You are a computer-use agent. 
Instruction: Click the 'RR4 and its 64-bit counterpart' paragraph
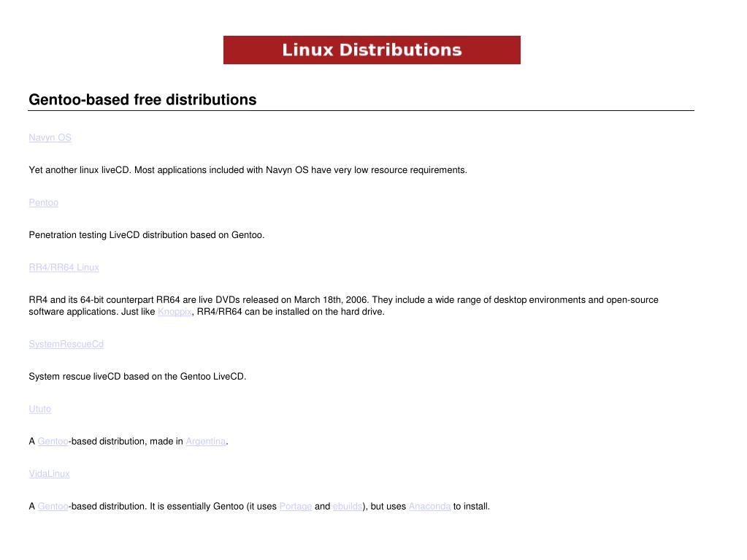pos(343,306)
